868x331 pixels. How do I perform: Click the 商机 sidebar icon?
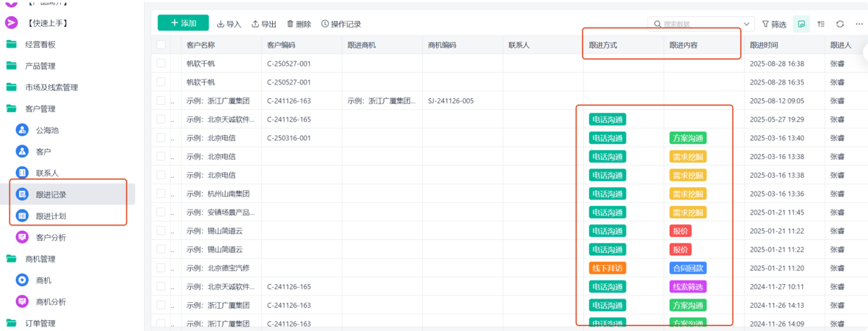22,280
